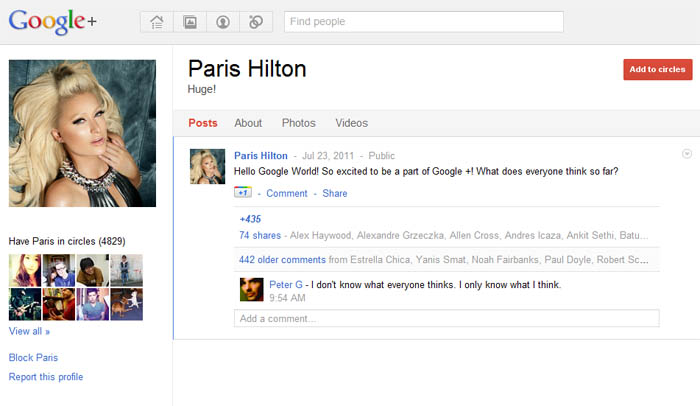The height and width of the screenshot is (406, 700).
Task: Click Block Paris link
Action: pos(33,358)
